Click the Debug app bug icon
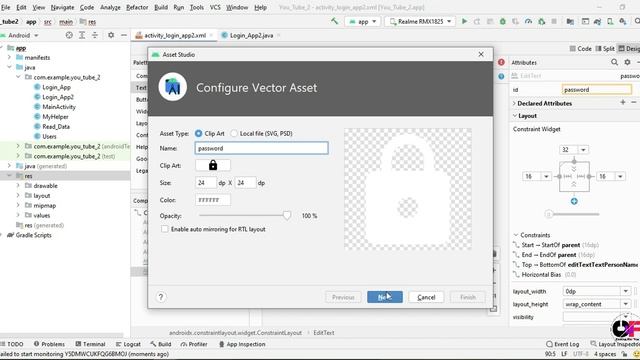 click(x=503, y=21)
